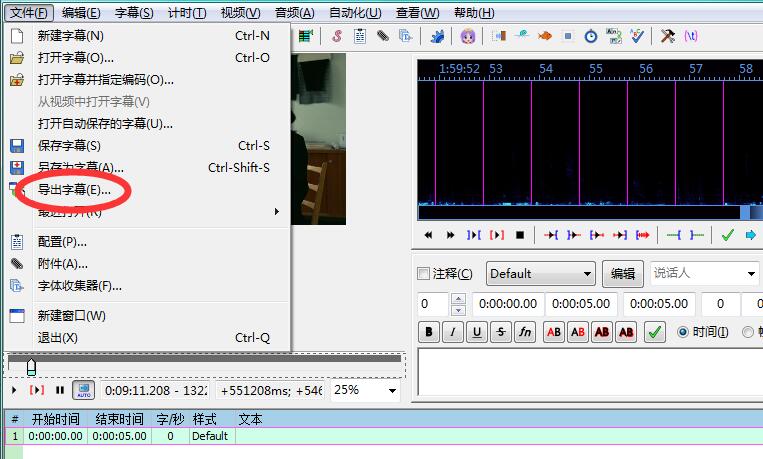Go to selection using the blue arrow

[x=751, y=235]
